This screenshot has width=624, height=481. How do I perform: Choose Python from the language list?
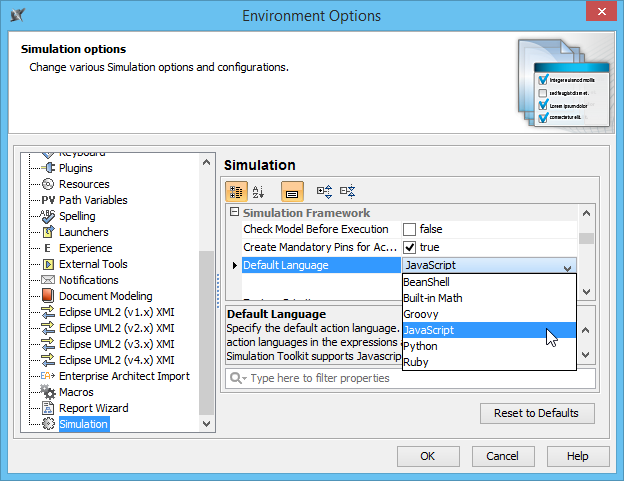point(420,346)
